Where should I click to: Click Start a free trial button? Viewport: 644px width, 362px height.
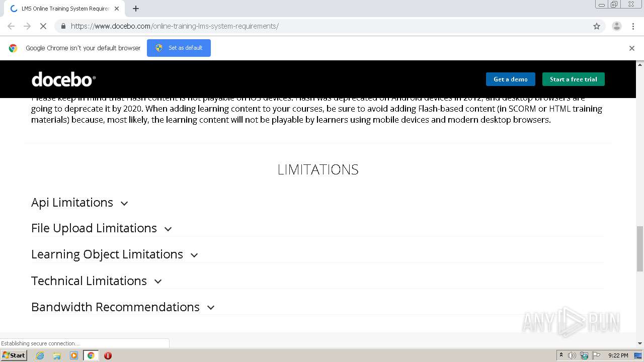pyautogui.click(x=573, y=79)
